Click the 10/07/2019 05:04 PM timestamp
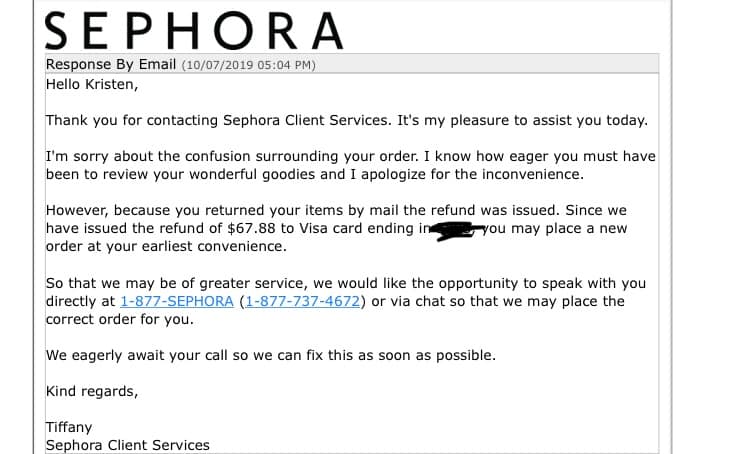 (x=248, y=65)
